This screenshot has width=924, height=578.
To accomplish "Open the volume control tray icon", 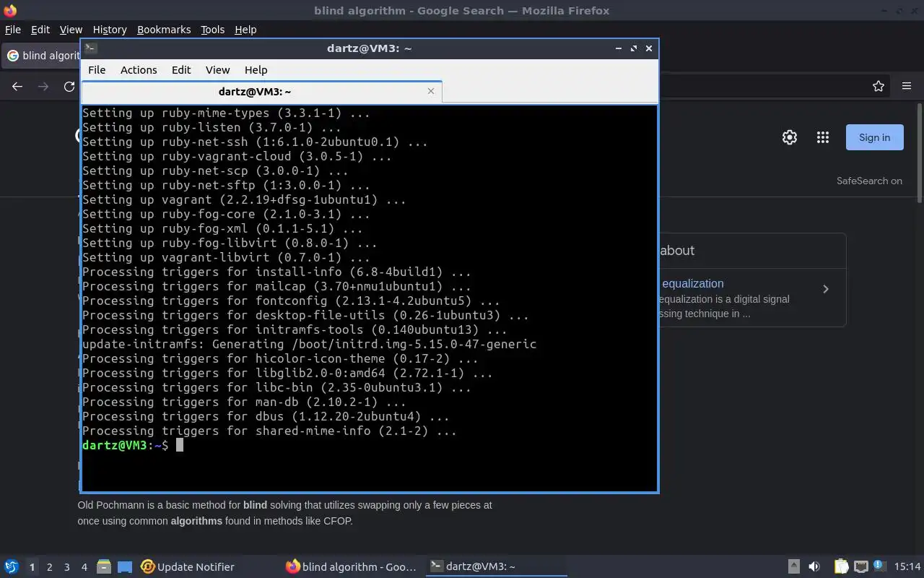I will 814,566.
